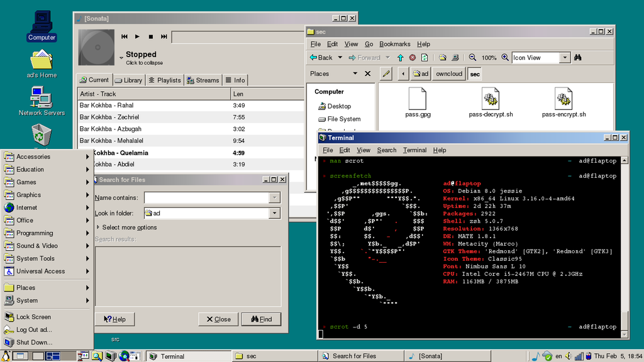The width and height of the screenshot is (644, 362).
Task: Reload the current folder in file manager
Action: tap(425, 58)
